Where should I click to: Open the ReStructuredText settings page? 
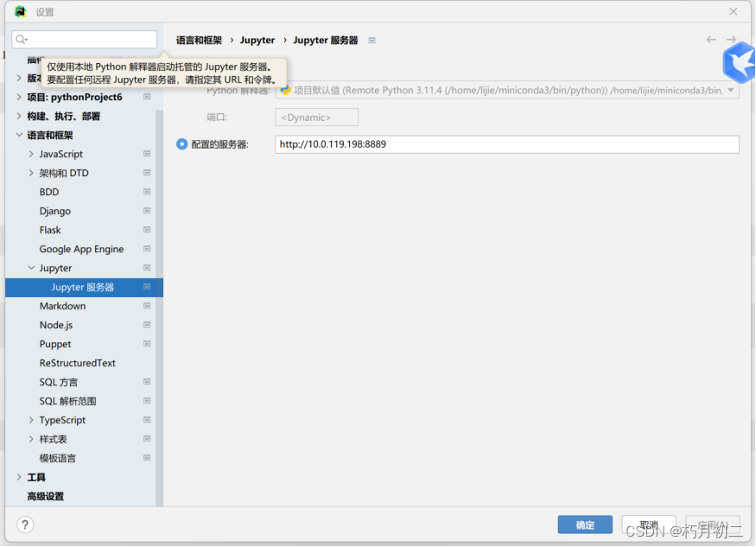77,363
